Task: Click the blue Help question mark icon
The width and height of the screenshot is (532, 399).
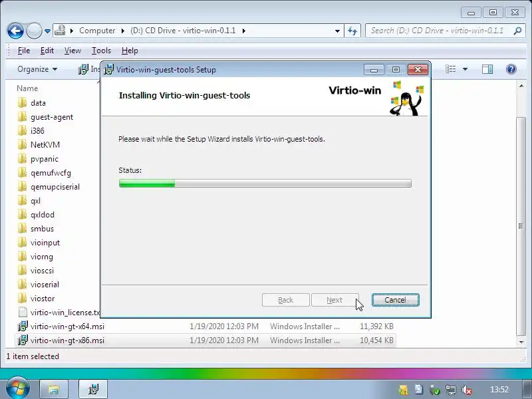Action: tap(511, 69)
